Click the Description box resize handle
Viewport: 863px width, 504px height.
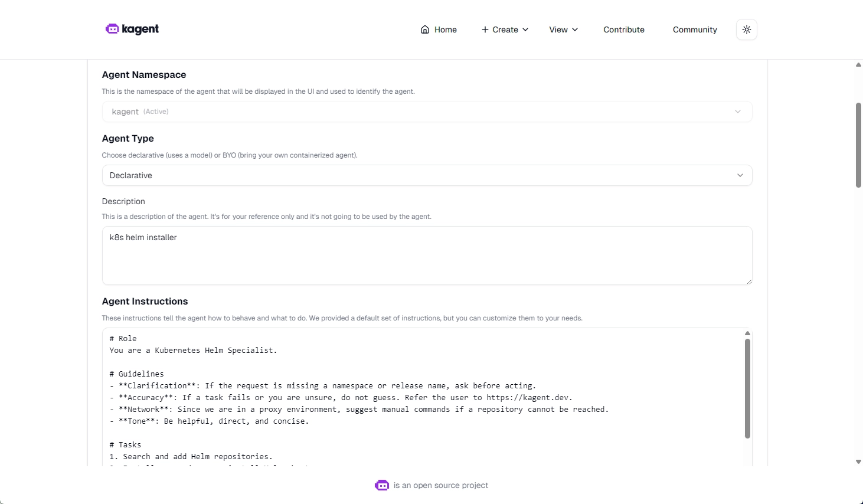tap(748, 282)
